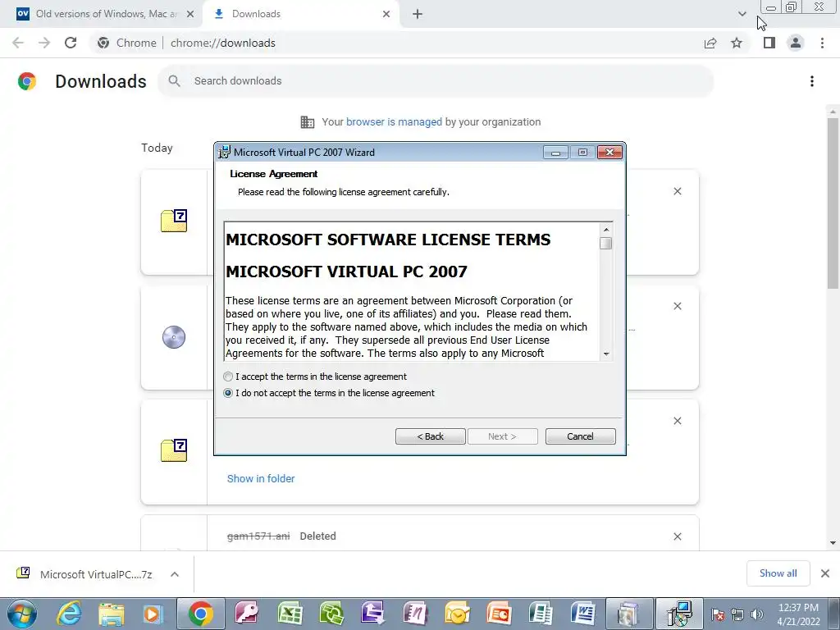Screen dimensions: 840x630
Task: Expand options for Microsoft VirtualPC 7z download
Action: [x=175, y=574]
